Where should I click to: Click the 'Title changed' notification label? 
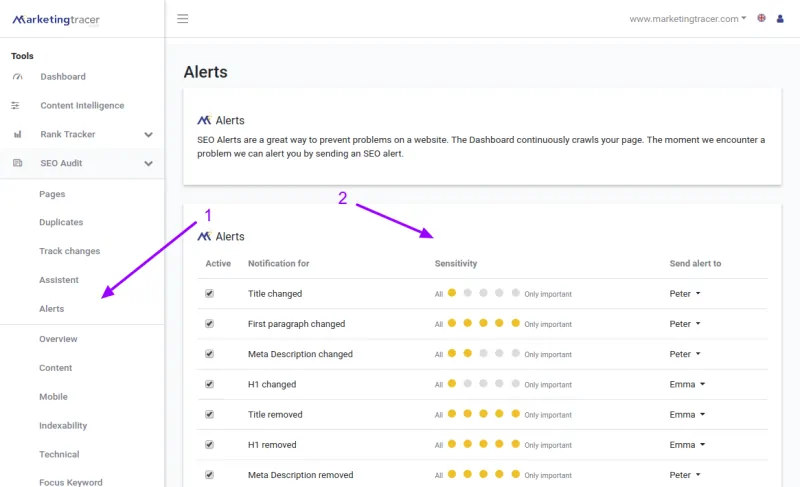[x=275, y=294]
